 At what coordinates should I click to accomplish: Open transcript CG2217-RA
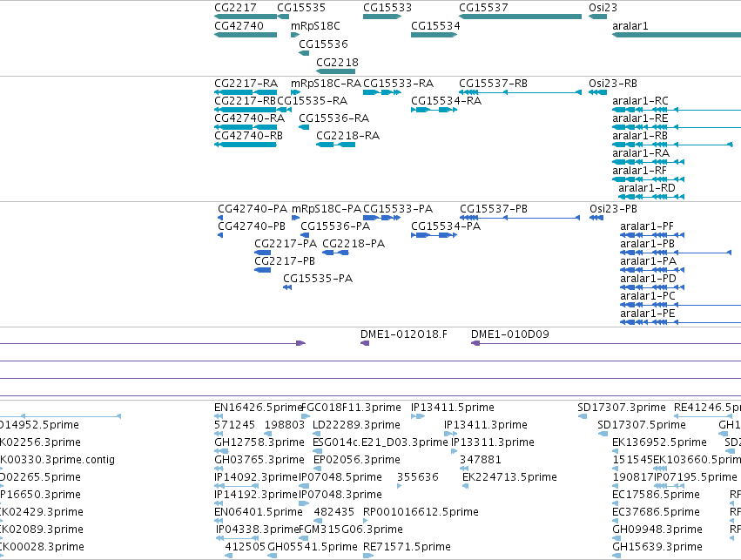click(x=246, y=84)
